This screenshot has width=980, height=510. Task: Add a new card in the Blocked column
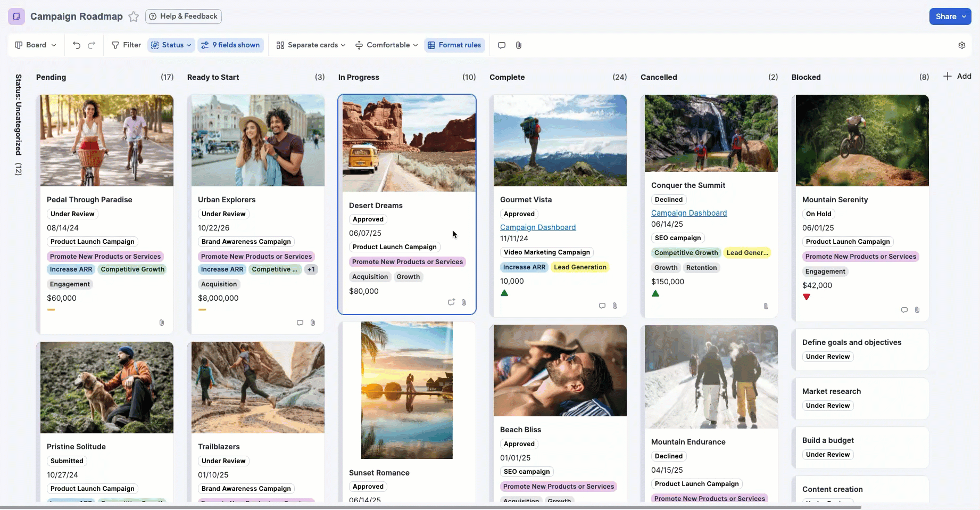coord(957,76)
